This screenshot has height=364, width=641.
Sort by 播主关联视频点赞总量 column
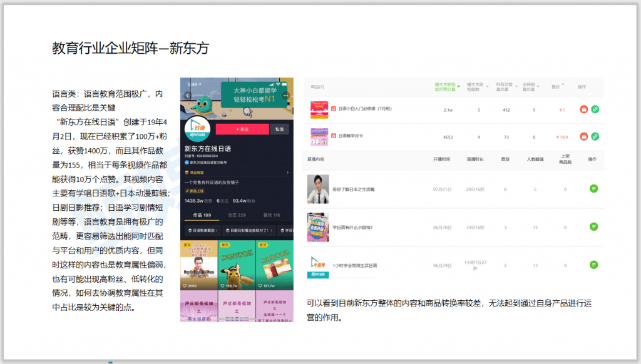pyautogui.click(x=447, y=86)
